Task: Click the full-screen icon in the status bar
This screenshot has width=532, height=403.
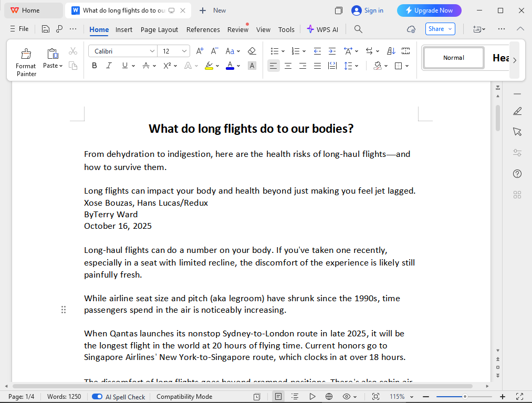Action: click(519, 396)
